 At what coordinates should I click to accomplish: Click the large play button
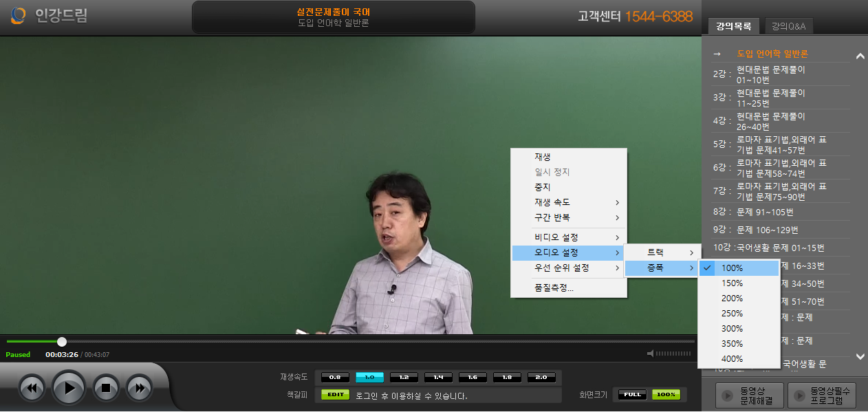point(69,388)
